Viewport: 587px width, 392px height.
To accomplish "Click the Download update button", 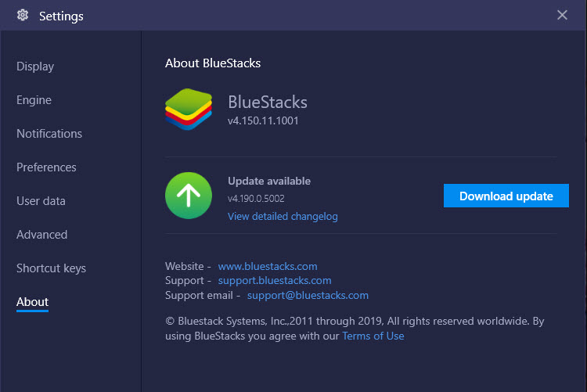I will [x=506, y=196].
